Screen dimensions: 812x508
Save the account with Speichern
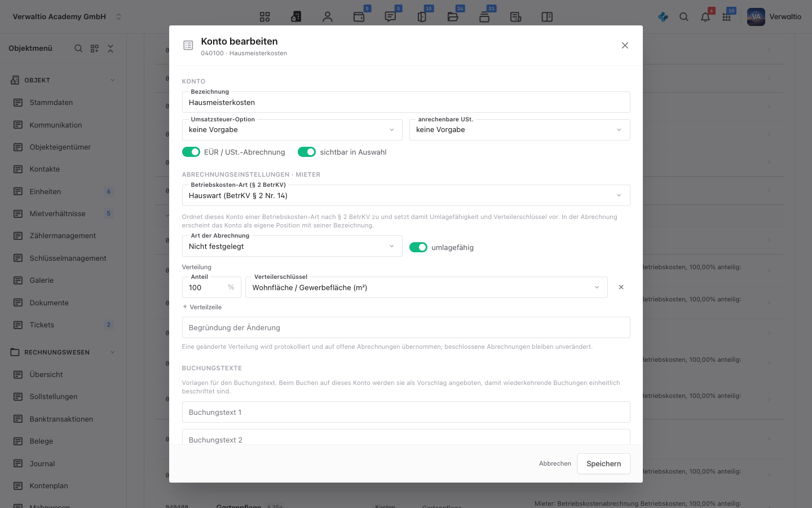[604, 464]
